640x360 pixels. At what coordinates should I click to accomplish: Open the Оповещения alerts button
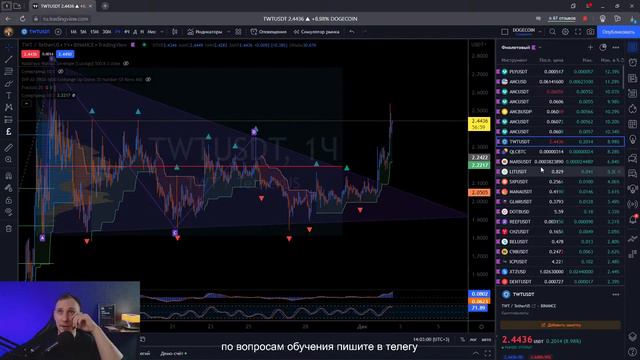[269, 32]
